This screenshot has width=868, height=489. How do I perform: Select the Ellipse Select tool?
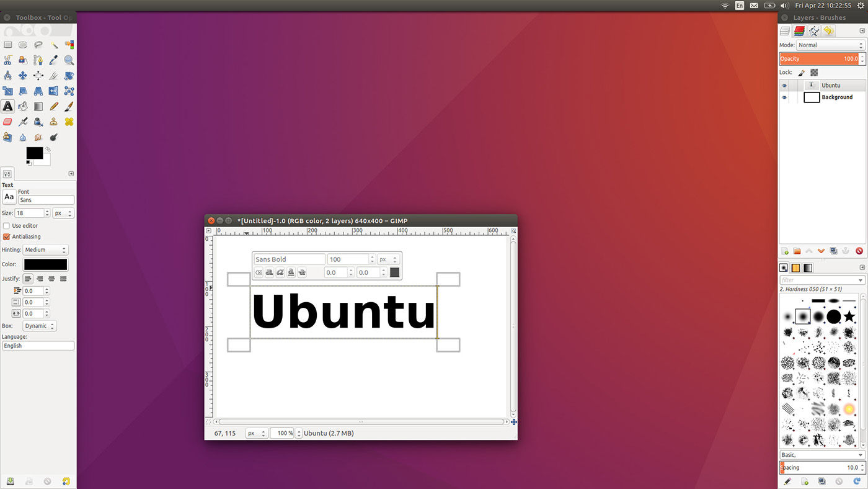(x=23, y=45)
